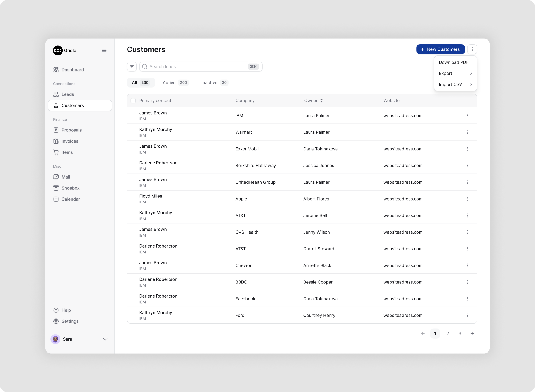Select owner Jessica Johnes cell
The width and height of the screenshot is (535, 392).
point(319,165)
